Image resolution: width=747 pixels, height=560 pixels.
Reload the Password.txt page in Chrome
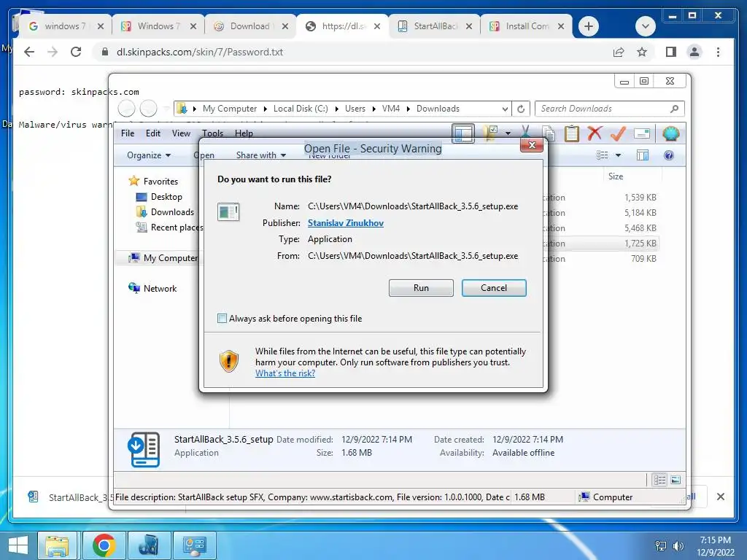click(x=75, y=52)
